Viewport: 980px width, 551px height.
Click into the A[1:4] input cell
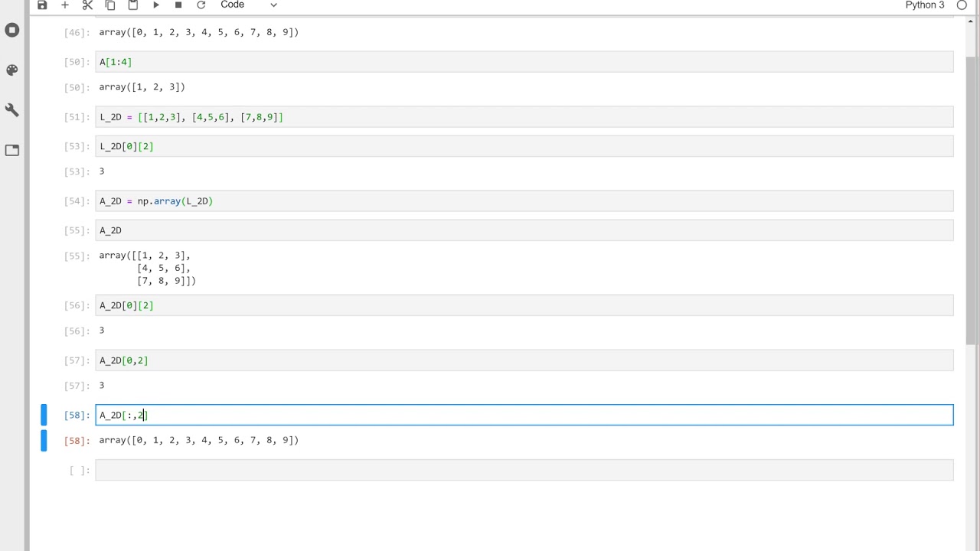tap(524, 62)
